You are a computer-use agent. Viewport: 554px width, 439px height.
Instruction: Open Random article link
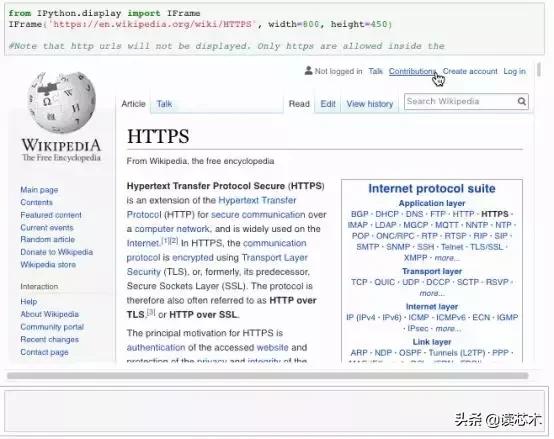(47, 239)
